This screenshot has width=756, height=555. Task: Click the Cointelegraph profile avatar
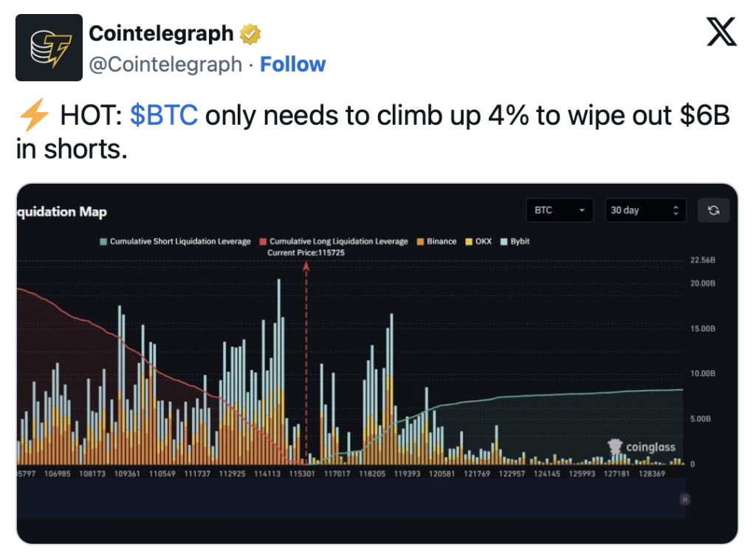coord(49,47)
